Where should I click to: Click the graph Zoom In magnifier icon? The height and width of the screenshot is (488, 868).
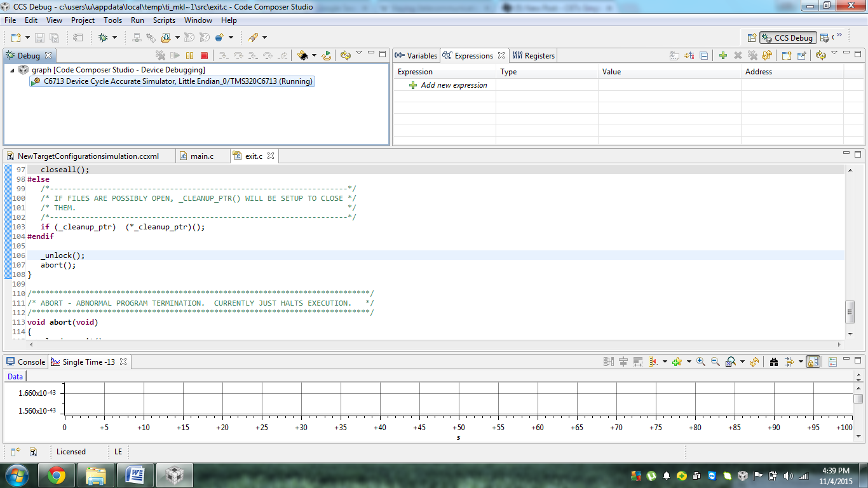tap(701, 362)
